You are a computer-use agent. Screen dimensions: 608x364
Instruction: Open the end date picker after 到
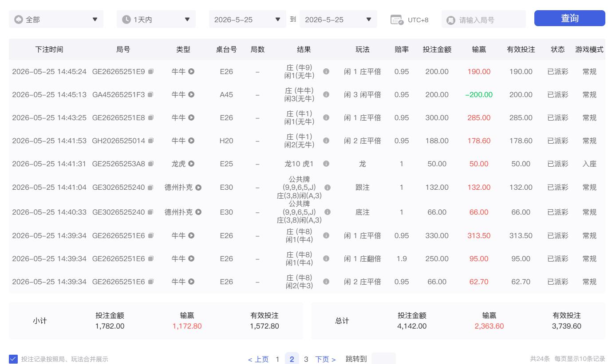338,20
